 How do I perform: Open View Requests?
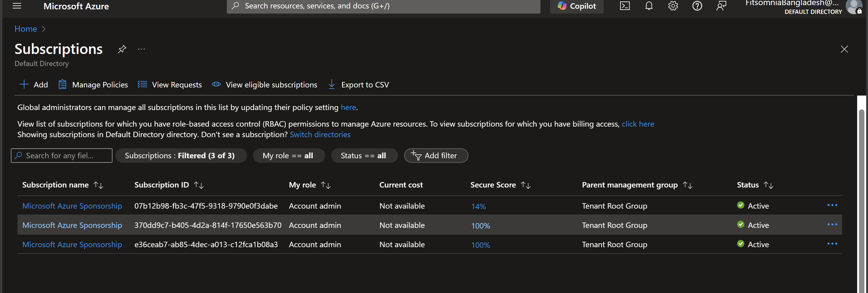pos(169,84)
